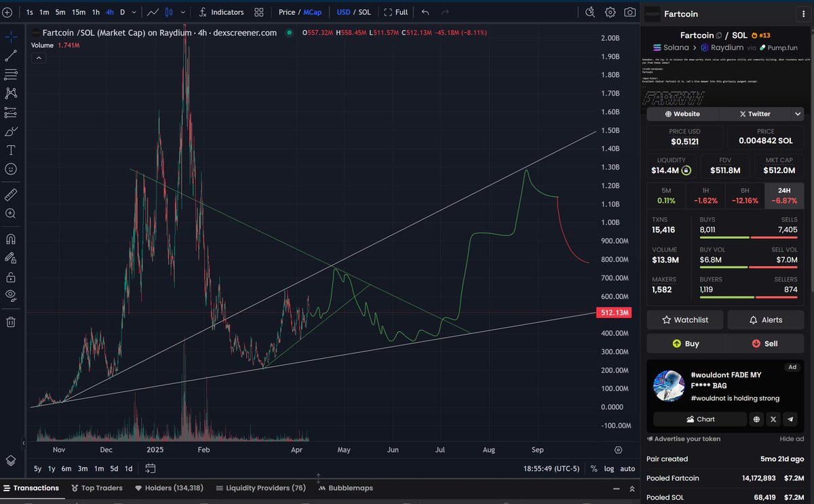The height and width of the screenshot is (504, 814).
Task: Select the brush drawing tool
Action: coord(11,132)
